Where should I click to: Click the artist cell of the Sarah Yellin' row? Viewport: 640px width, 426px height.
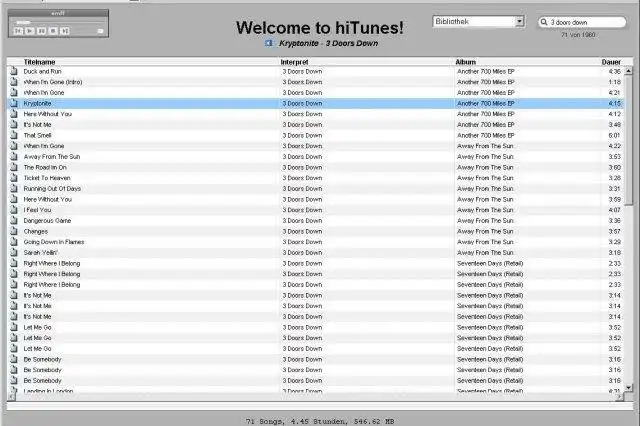click(302, 253)
